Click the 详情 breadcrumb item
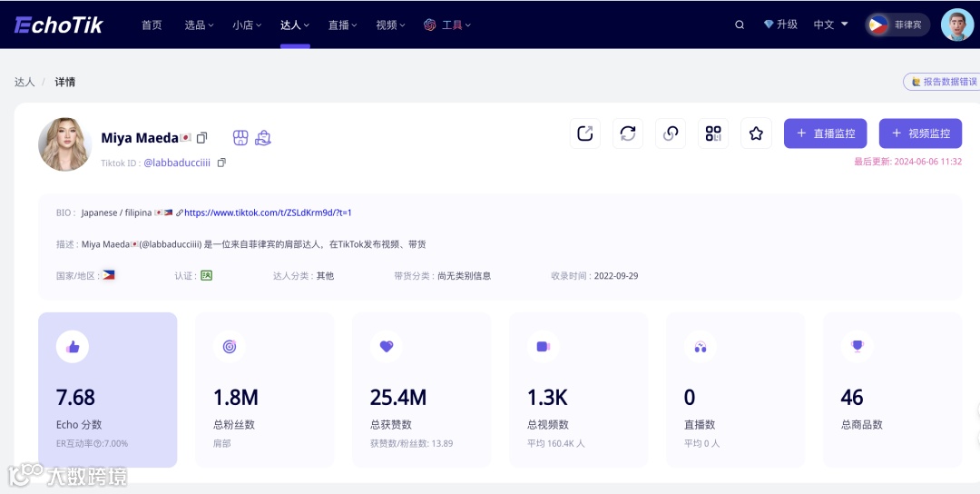 65,82
